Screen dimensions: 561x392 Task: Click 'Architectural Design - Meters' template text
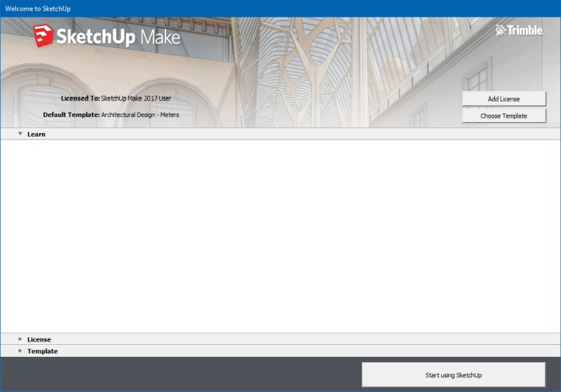pyautogui.click(x=140, y=115)
